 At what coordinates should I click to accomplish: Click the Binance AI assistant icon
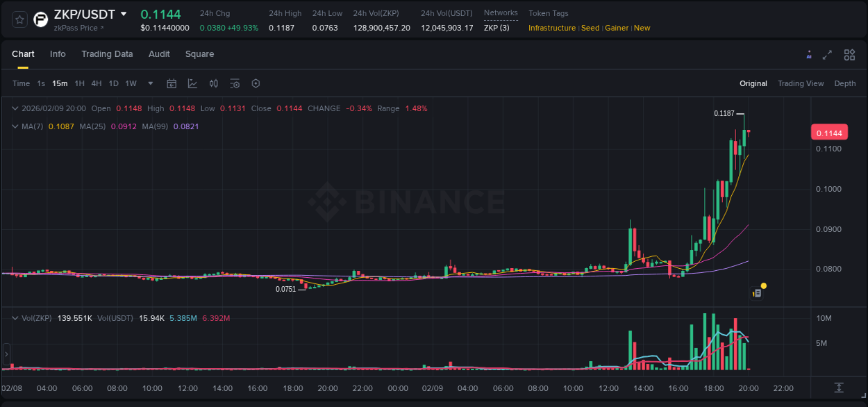pos(808,54)
